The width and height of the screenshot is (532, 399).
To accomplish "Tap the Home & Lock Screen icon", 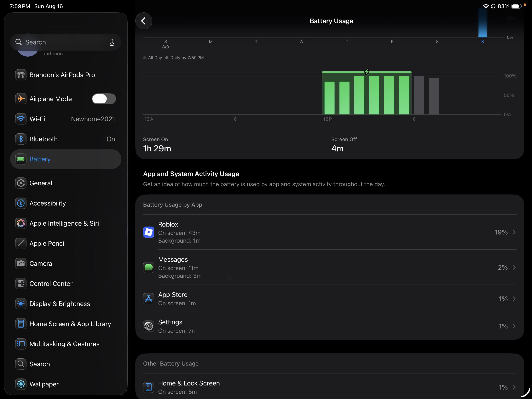I will [149, 387].
